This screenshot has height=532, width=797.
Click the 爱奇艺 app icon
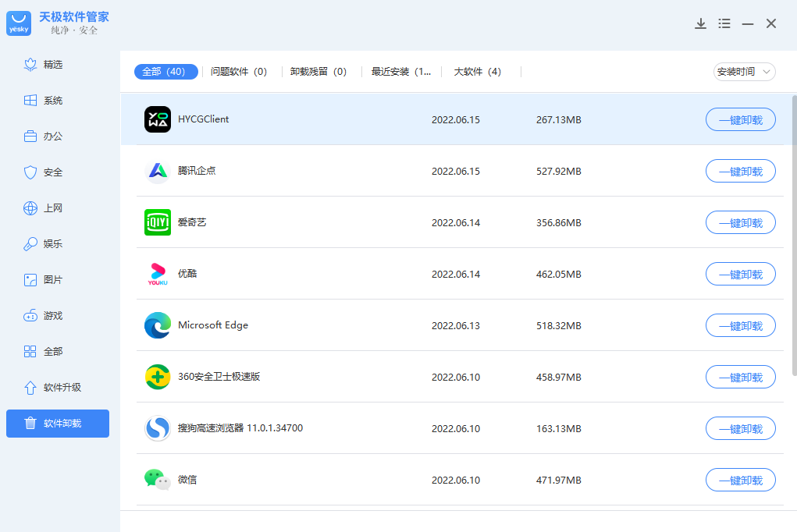coord(158,222)
